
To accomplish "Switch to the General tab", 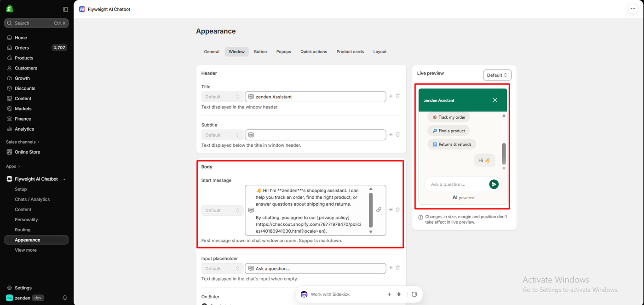I will [x=212, y=52].
